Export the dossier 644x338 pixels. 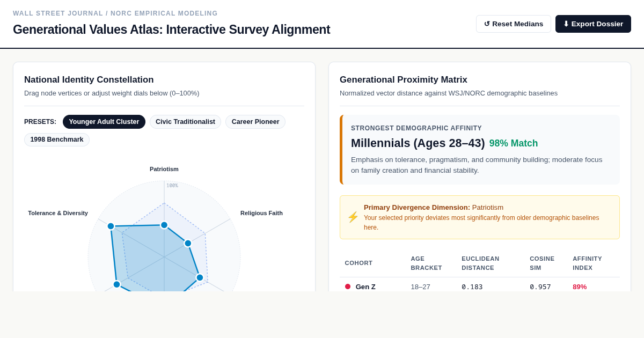tap(593, 24)
